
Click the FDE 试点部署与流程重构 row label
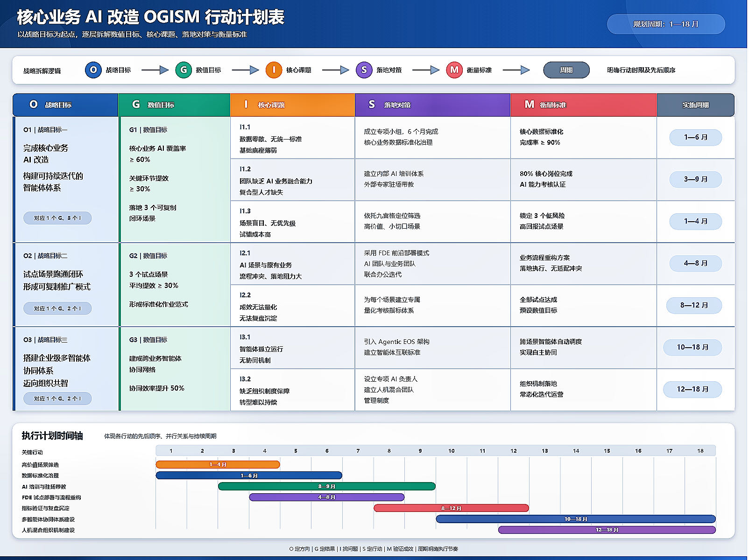click(51, 497)
